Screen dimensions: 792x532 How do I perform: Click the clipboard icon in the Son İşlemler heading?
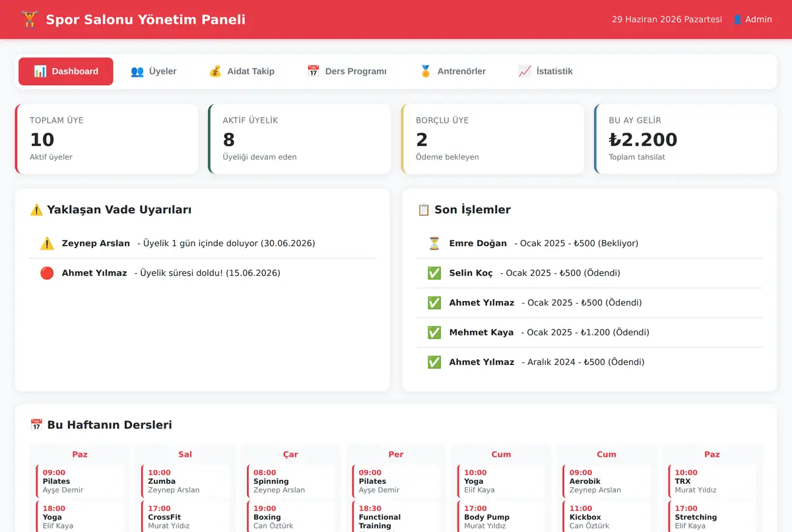pos(424,210)
